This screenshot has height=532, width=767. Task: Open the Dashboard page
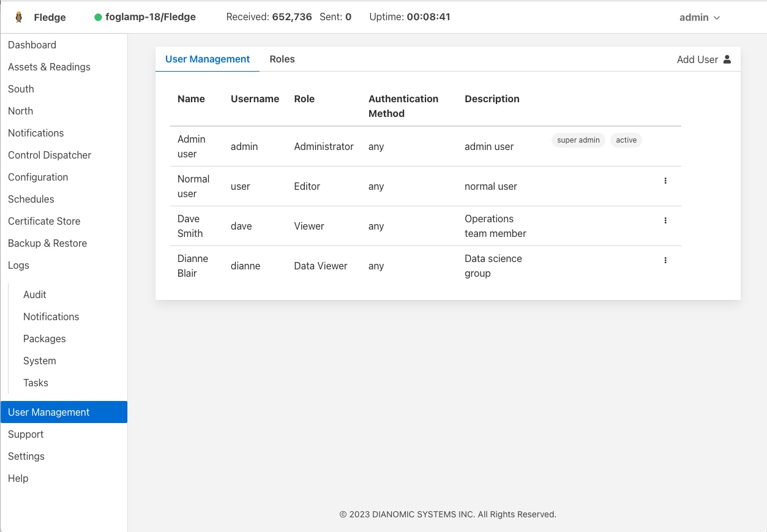click(x=32, y=45)
